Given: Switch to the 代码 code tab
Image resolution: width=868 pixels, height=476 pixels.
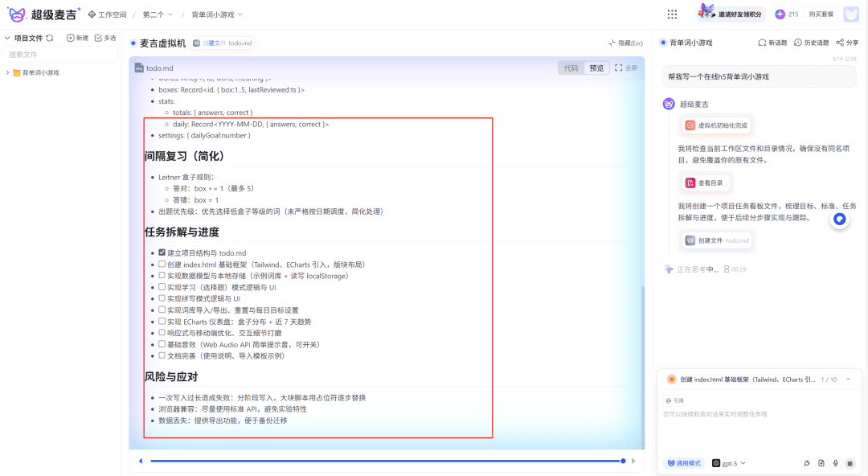Looking at the screenshot, I should coord(571,68).
